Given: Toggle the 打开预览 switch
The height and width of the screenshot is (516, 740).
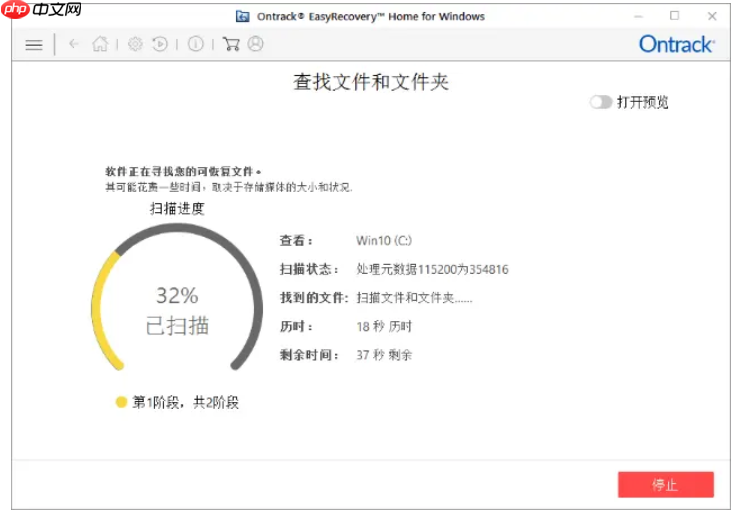Looking at the screenshot, I should 600,102.
